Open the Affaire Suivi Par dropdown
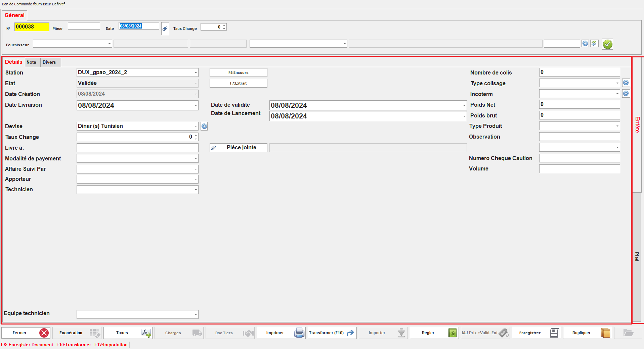 pos(196,169)
